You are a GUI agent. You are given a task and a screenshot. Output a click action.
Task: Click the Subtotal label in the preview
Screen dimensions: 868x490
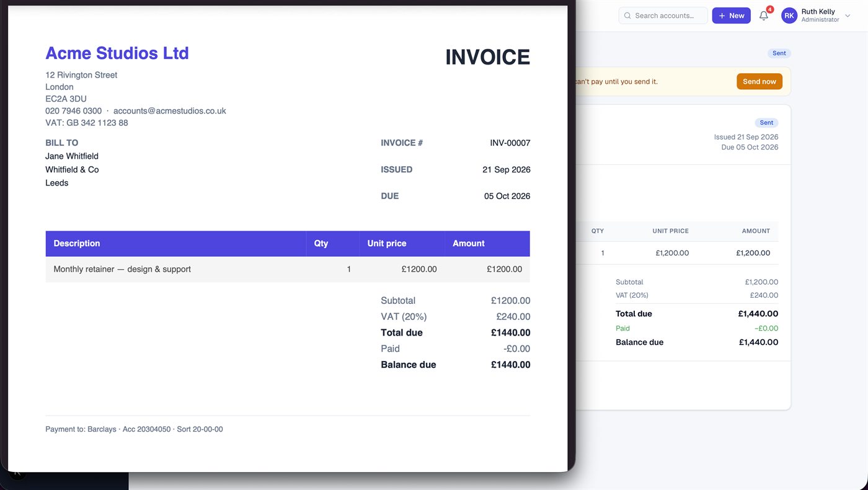point(398,301)
